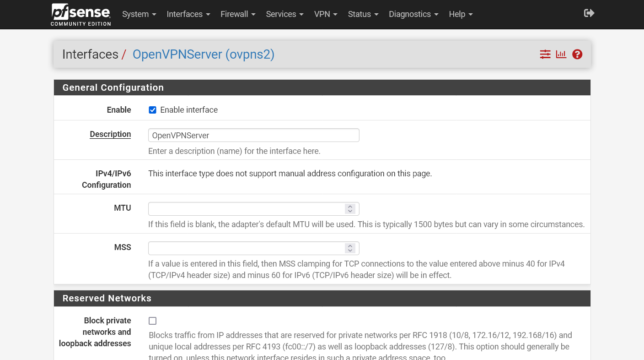
Task: Expand the Firewall dropdown menu
Action: pyautogui.click(x=238, y=14)
